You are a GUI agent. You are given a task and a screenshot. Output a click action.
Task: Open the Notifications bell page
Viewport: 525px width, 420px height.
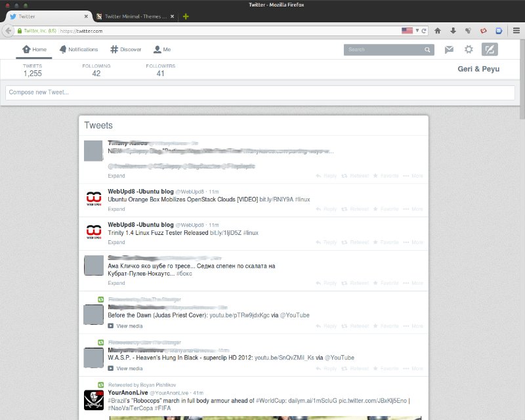tap(79, 49)
